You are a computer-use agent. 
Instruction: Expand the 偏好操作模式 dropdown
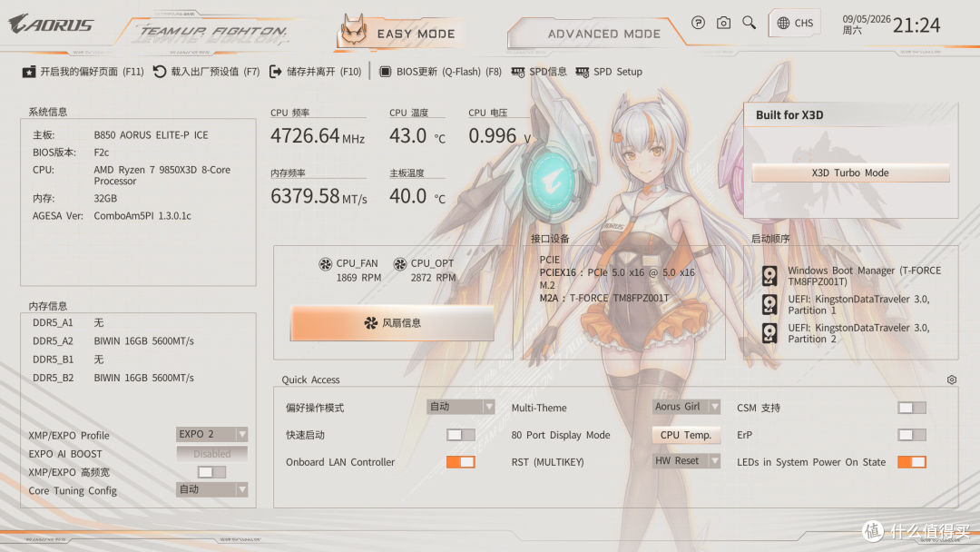coord(461,407)
